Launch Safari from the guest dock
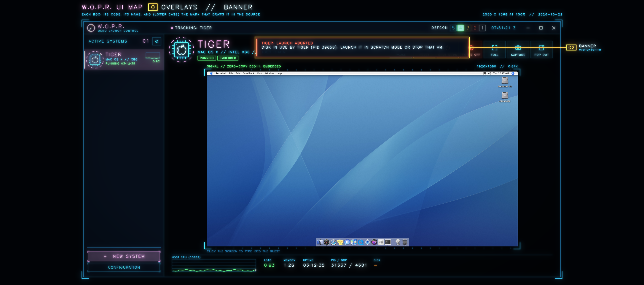 pos(333,242)
